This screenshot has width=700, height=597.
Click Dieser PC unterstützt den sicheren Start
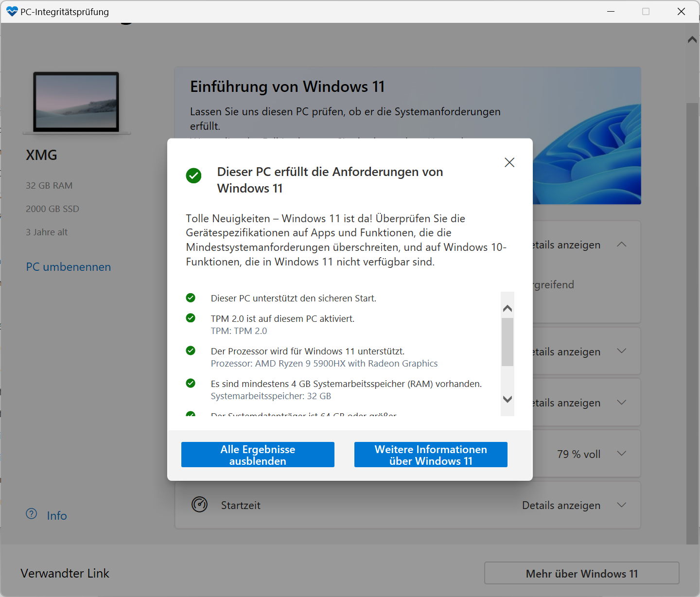pos(293,298)
